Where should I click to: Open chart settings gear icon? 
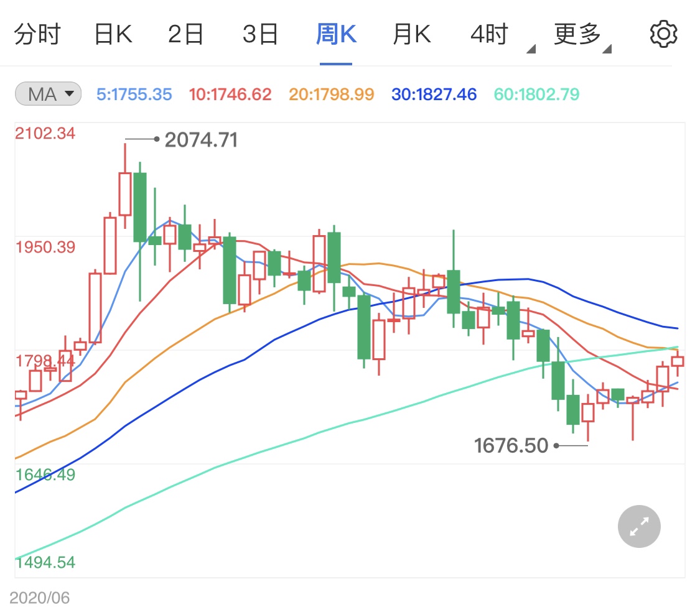[x=663, y=34]
